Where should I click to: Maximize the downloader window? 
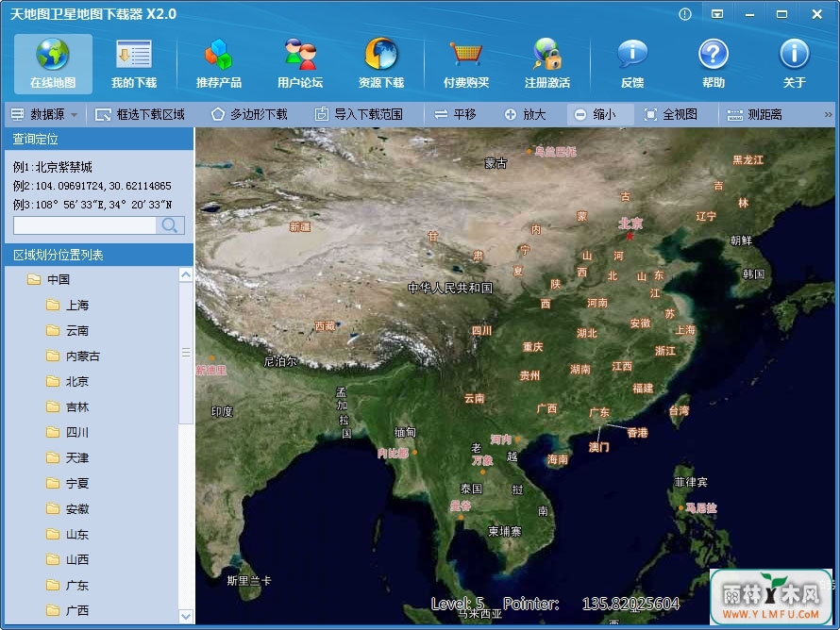[782, 14]
